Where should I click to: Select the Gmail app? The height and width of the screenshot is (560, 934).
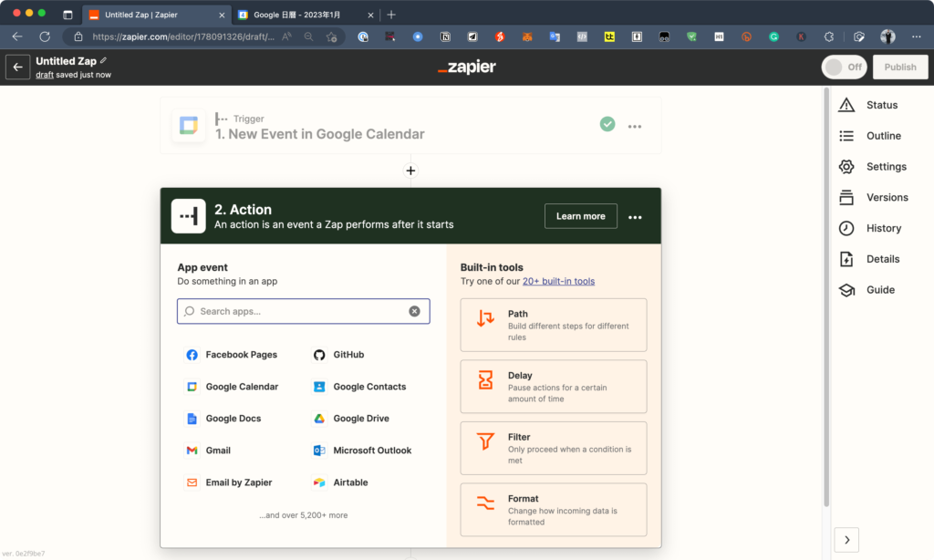209,451
